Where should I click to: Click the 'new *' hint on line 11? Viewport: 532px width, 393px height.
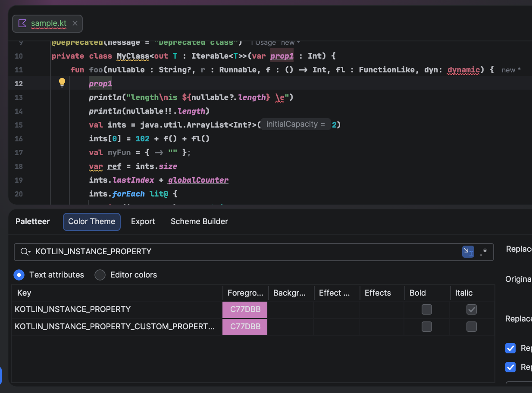(x=511, y=70)
